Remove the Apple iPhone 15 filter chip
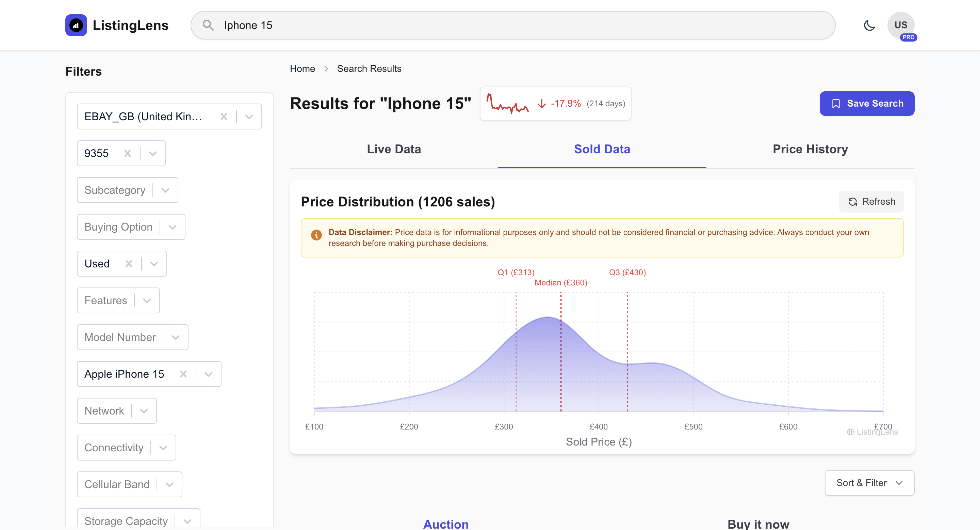The height and width of the screenshot is (530, 980). (183, 374)
